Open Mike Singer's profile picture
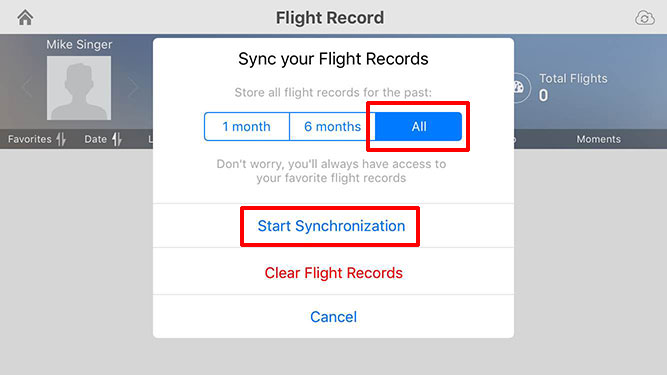This screenshot has height=375, width=667. [79, 88]
